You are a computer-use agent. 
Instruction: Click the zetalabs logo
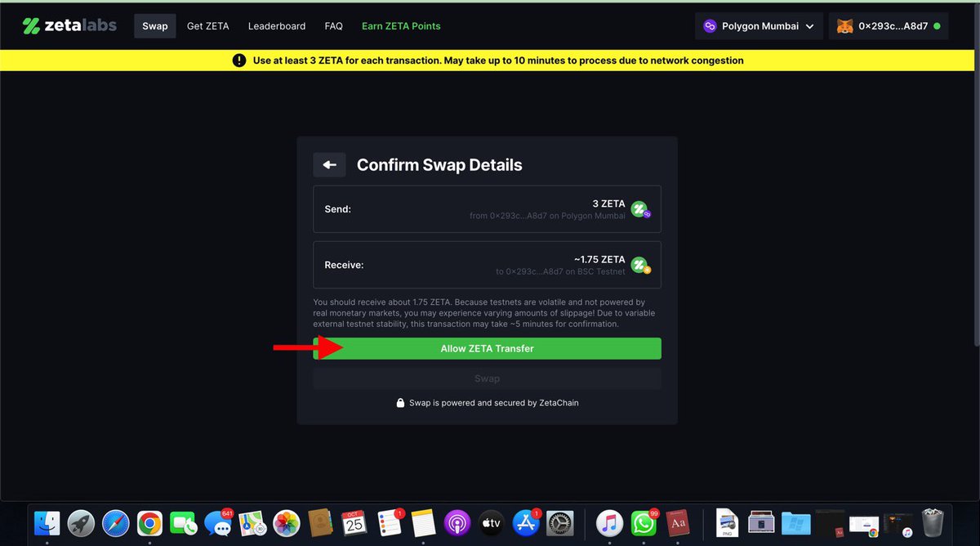pos(70,26)
